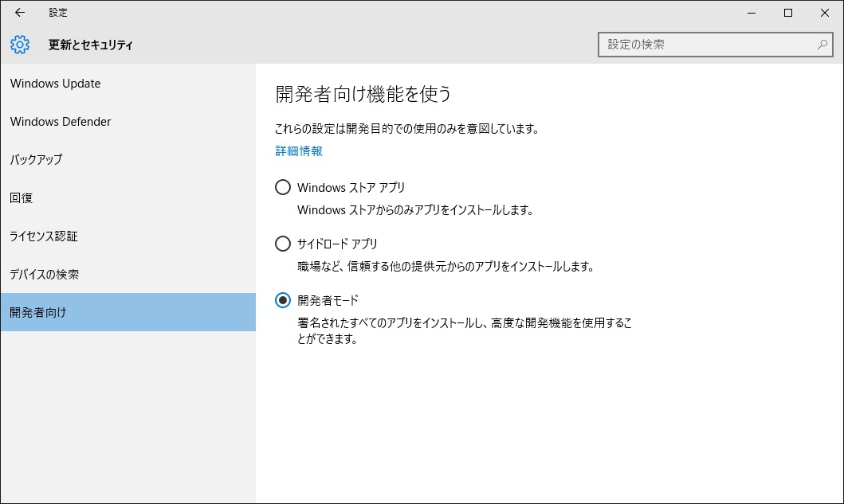Click inside the 設定の検索 search field
The height and width of the screenshot is (504, 844).
coord(705,45)
